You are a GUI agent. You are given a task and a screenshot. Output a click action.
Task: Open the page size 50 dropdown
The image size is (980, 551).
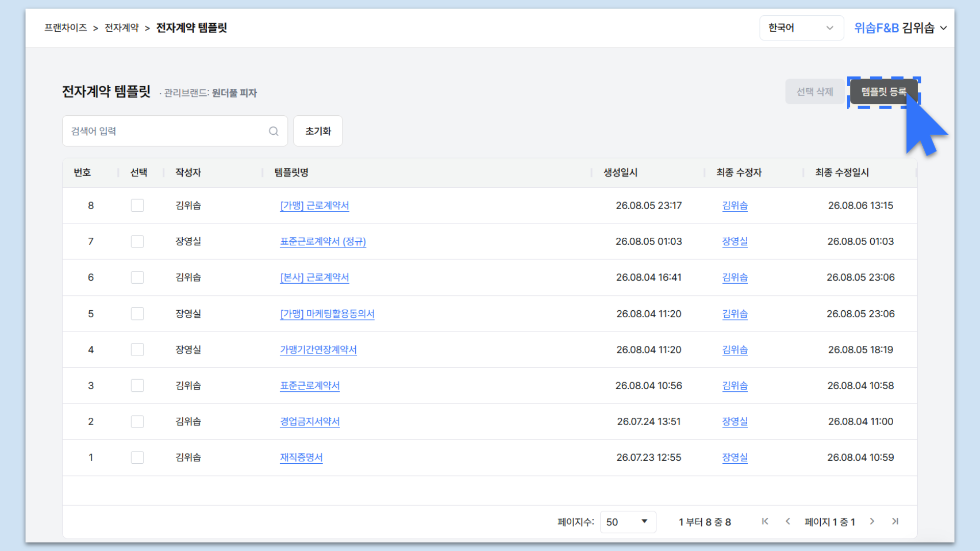pyautogui.click(x=628, y=521)
